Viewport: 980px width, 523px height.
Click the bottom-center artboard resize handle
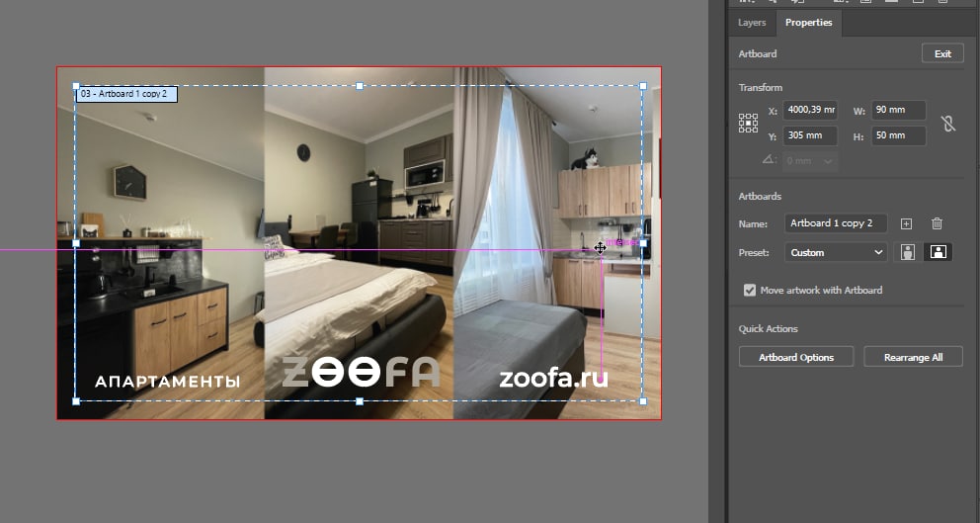[x=360, y=401]
